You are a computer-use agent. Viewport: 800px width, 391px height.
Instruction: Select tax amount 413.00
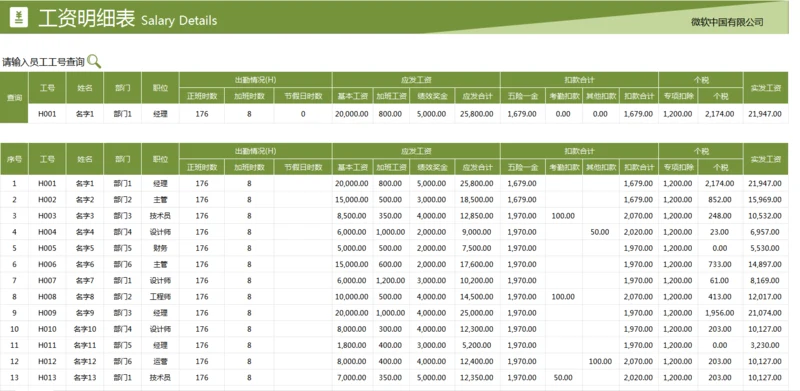click(720, 297)
